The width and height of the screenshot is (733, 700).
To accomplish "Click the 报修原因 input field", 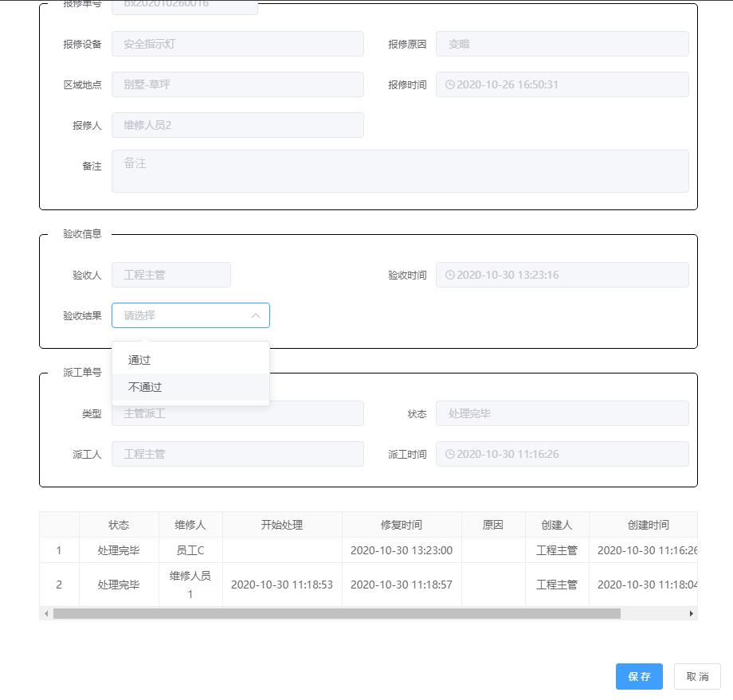I will (x=562, y=44).
